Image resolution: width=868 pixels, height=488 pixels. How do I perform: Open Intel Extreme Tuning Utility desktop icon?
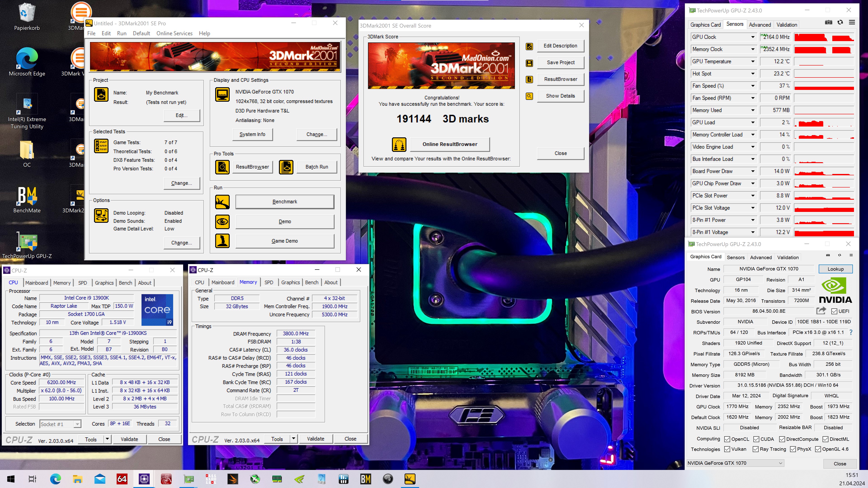pos(27,112)
